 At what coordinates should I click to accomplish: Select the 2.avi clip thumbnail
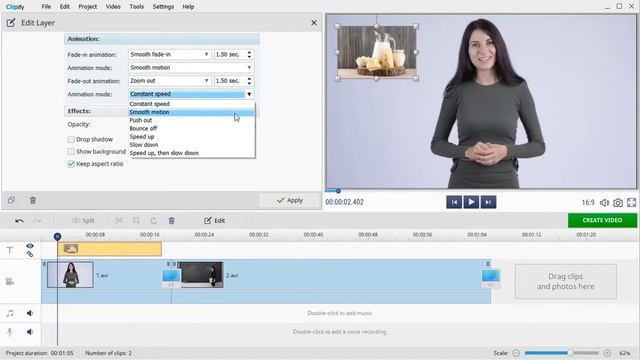202,275
